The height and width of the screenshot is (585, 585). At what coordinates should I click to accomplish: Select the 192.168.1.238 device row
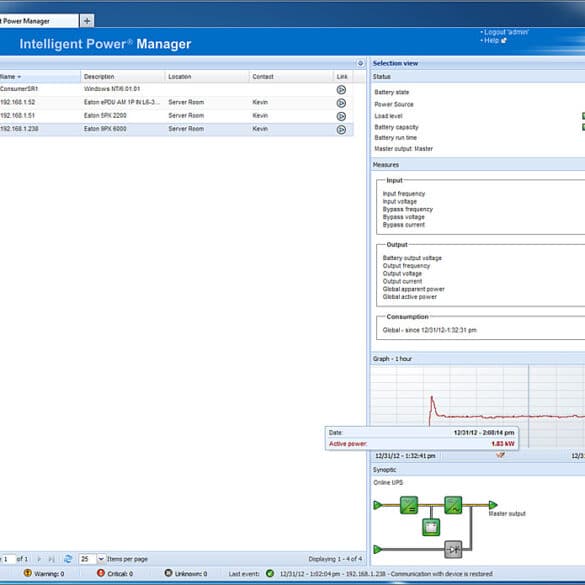point(176,129)
